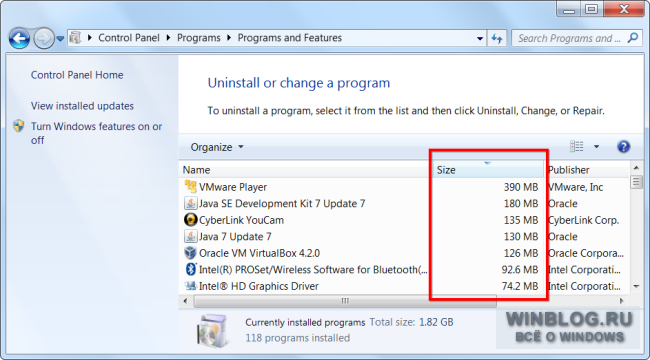
Task: Open the More options view dropdown arrow
Action: coord(596,146)
